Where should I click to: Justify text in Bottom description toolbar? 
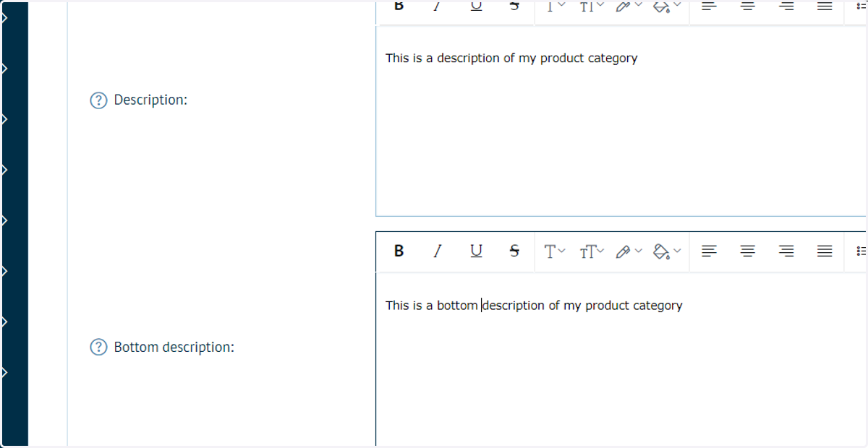pos(824,251)
